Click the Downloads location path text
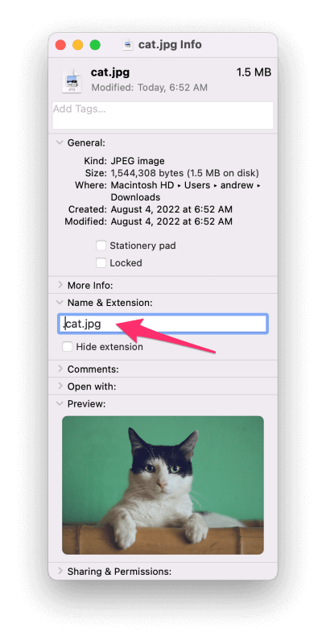Screen dimensions: 326x644 click(135, 197)
